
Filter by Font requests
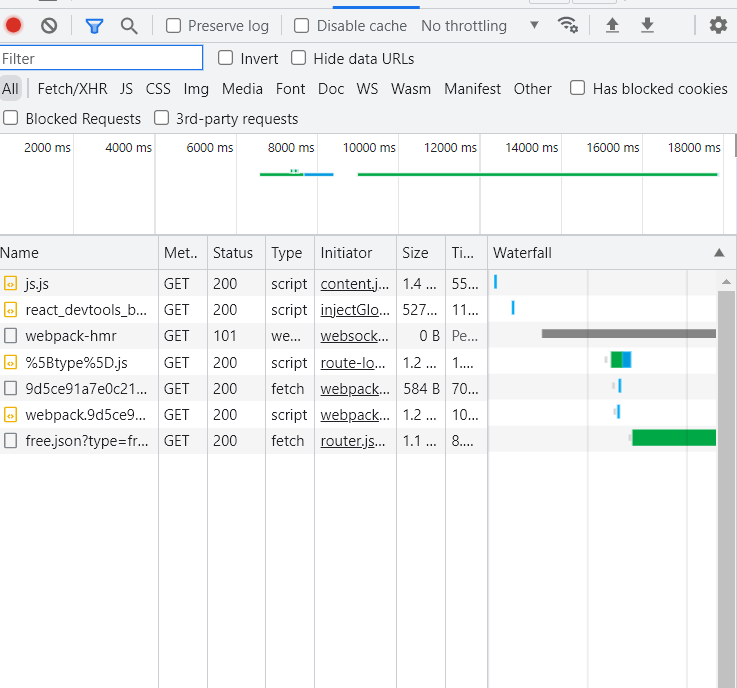(290, 89)
